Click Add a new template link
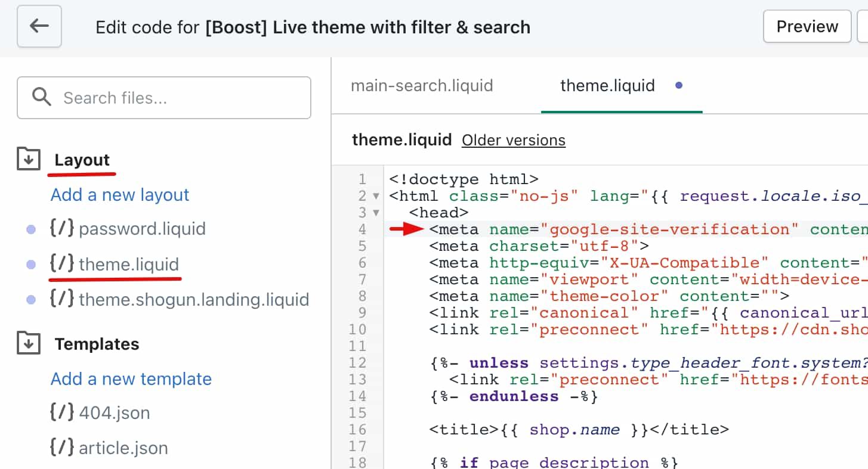This screenshot has width=868, height=469. [131, 379]
